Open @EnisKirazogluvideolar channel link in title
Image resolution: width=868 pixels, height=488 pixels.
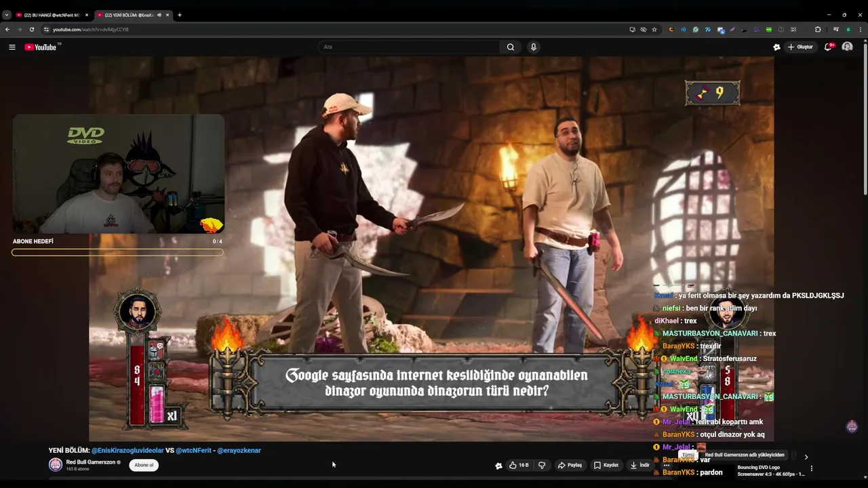point(127,450)
